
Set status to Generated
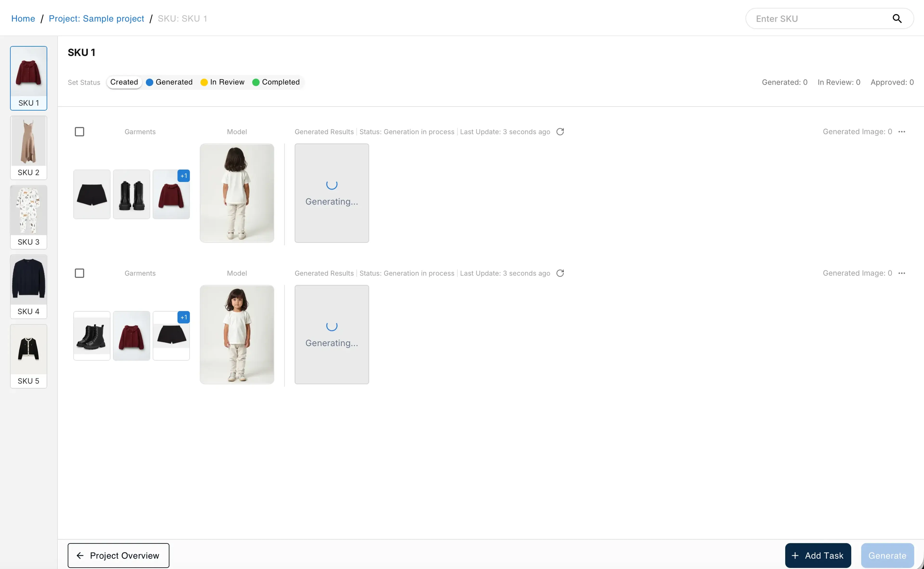169,82
